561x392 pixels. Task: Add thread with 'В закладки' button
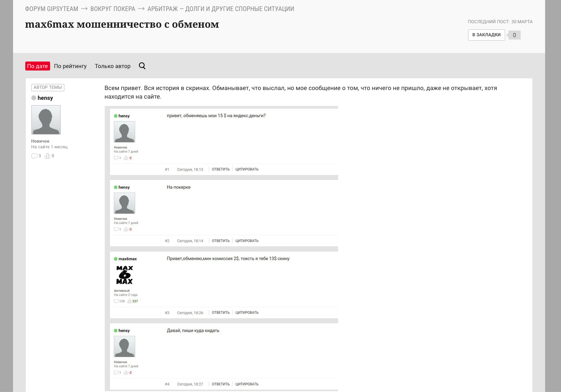tap(486, 35)
